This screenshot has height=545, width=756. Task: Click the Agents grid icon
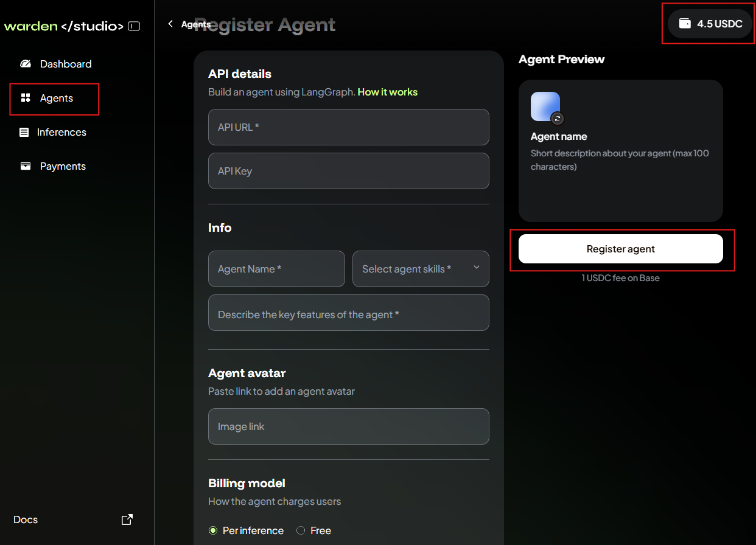pyautogui.click(x=25, y=98)
